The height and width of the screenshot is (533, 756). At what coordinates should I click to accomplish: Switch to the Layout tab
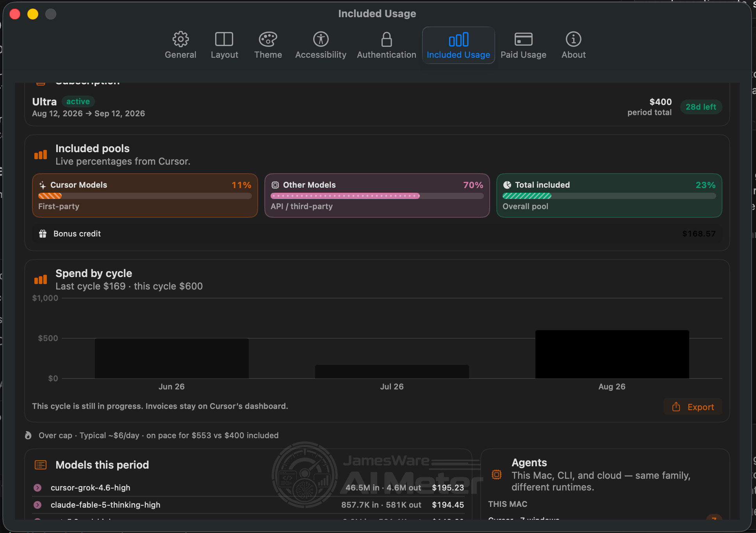click(x=224, y=45)
